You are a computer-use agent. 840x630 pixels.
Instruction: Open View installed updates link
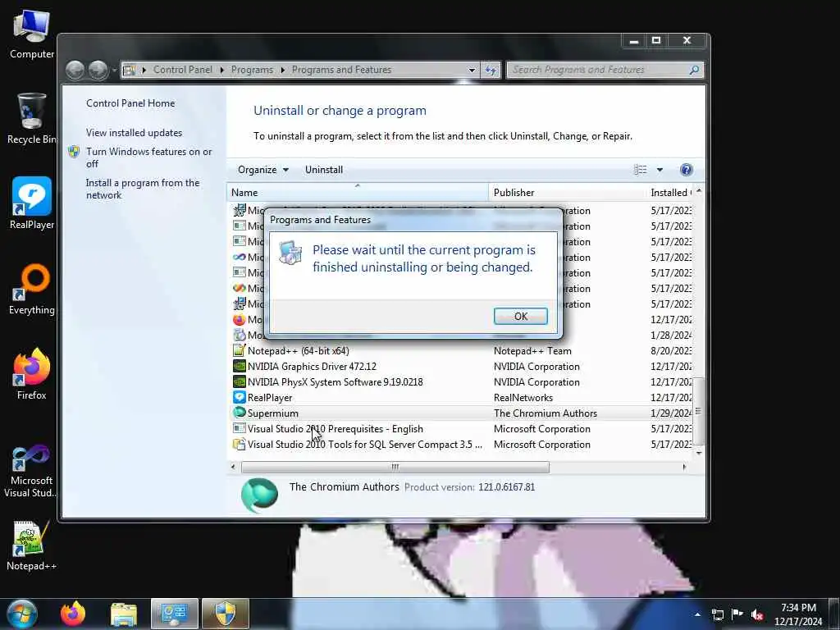[134, 132]
